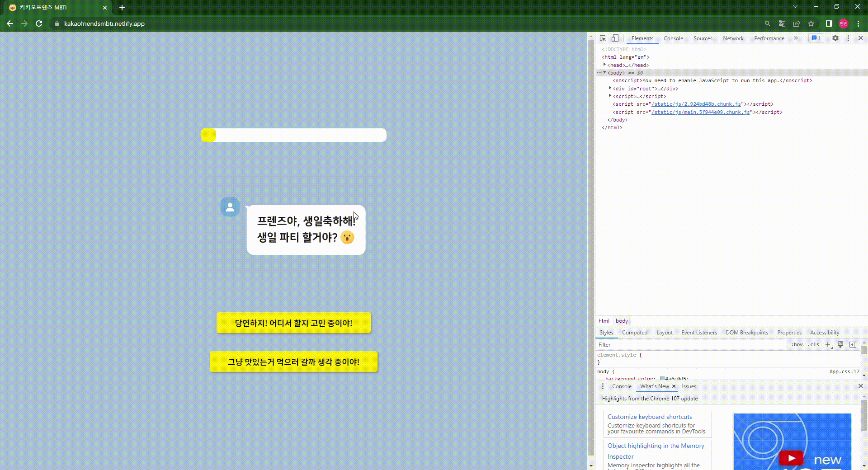Open the Chrome three-dot menu

coord(858,23)
